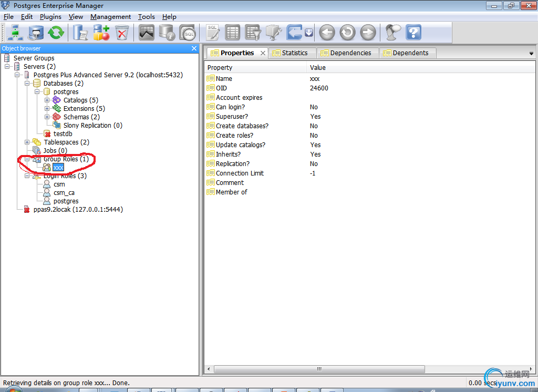
Task: Collapse the Servers (2) tree node
Action: 7,67
